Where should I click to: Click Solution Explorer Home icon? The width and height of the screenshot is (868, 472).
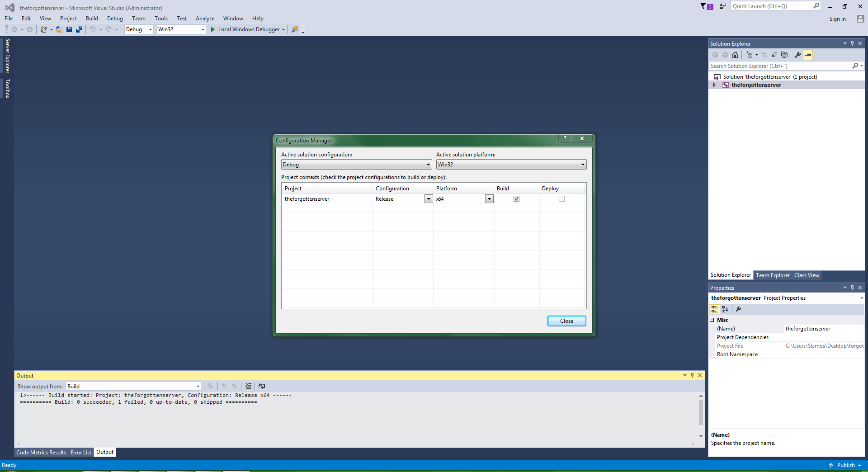[x=735, y=55]
